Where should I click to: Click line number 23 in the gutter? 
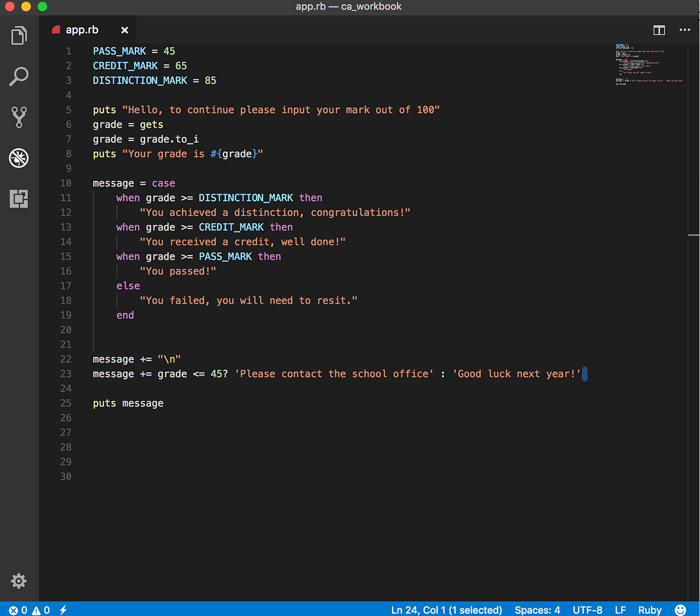(x=65, y=374)
